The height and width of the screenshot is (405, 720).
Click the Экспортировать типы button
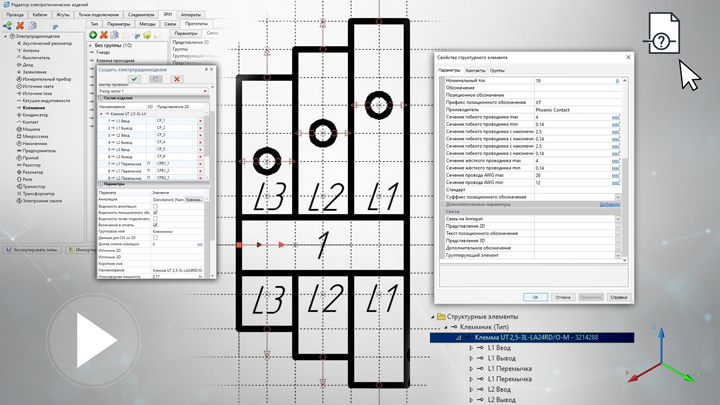pos(33,250)
